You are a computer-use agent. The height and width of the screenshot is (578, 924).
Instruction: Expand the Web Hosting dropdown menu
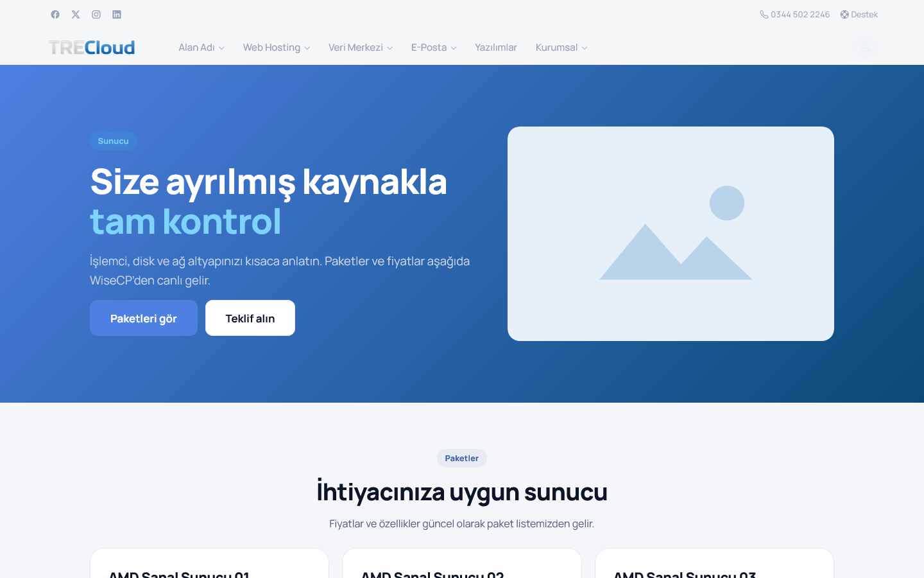[277, 48]
